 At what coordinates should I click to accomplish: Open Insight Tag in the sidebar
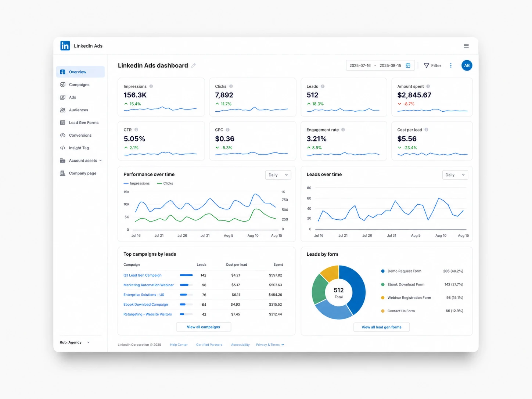(x=79, y=148)
